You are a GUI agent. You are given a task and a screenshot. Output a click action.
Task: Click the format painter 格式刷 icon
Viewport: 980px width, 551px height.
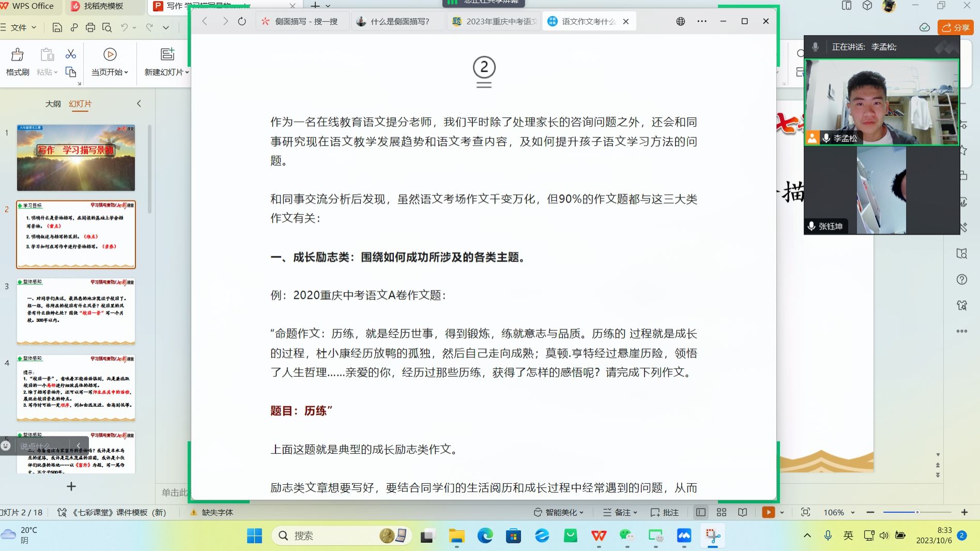[x=18, y=55]
